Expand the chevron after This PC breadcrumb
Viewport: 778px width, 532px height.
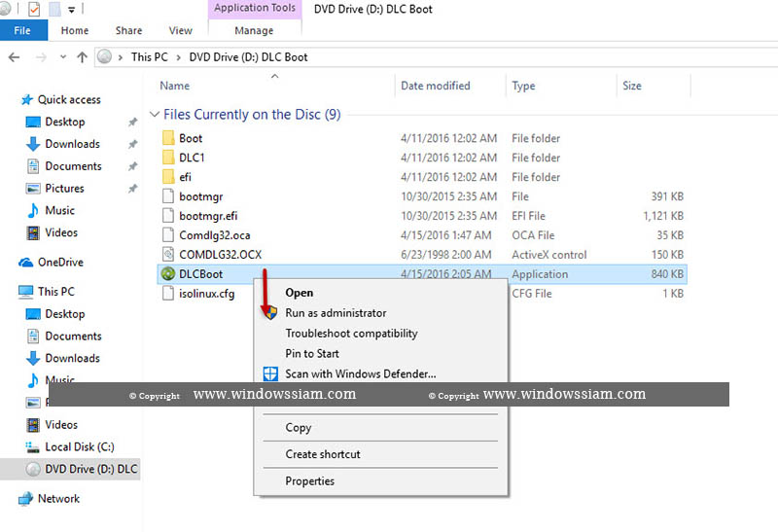coord(179,57)
